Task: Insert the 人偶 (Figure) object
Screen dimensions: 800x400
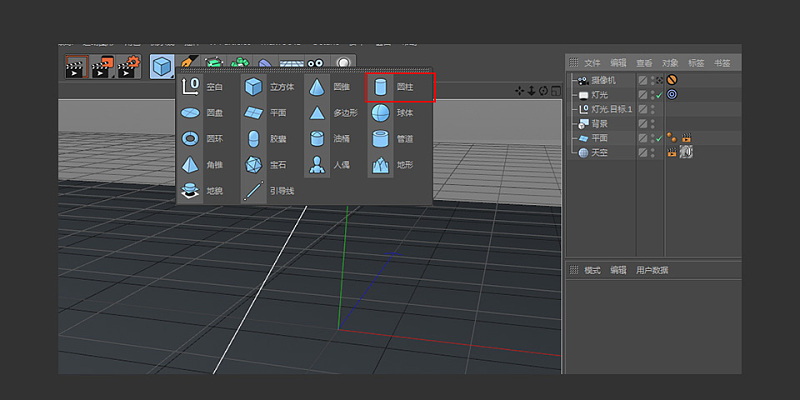Action: (317, 165)
